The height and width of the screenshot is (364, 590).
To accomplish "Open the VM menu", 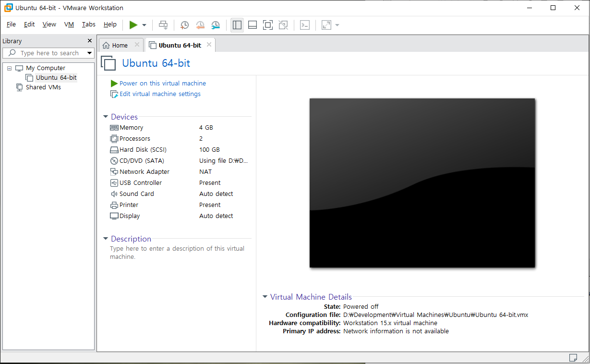I will pyautogui.click(x=69, y=24).
